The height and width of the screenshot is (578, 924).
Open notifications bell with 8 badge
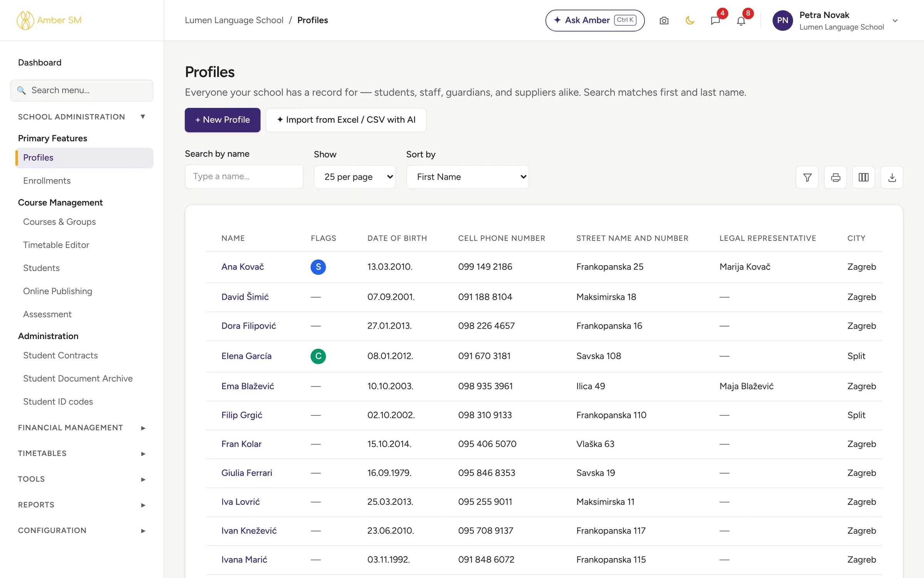point(741,20)
